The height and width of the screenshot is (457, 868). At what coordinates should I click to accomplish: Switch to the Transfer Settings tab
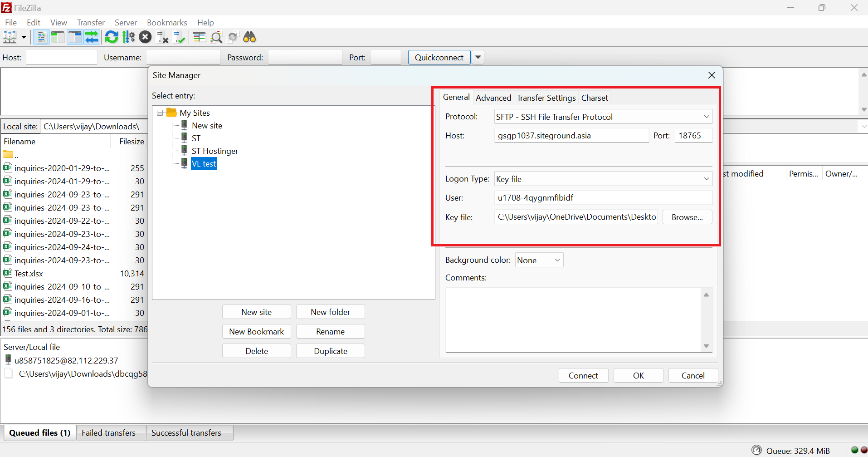(546, 98)
